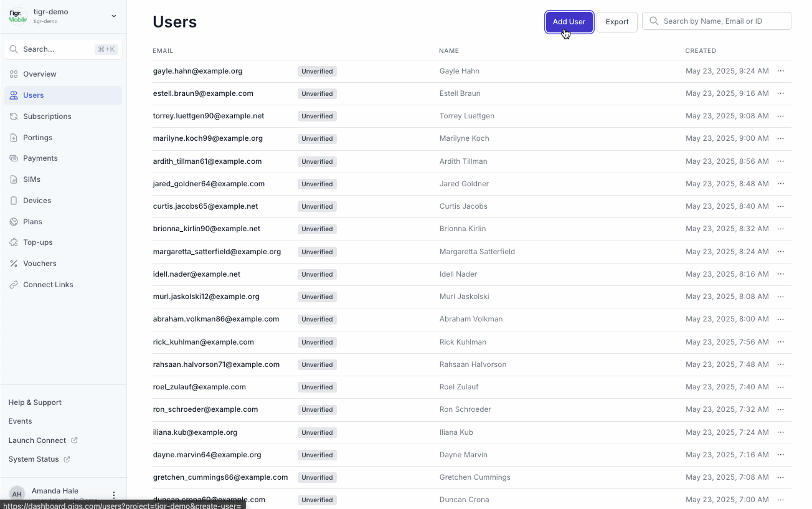Click the Subscriptions icon in the sidebar
812x509 pixels.
click(14, 116)
